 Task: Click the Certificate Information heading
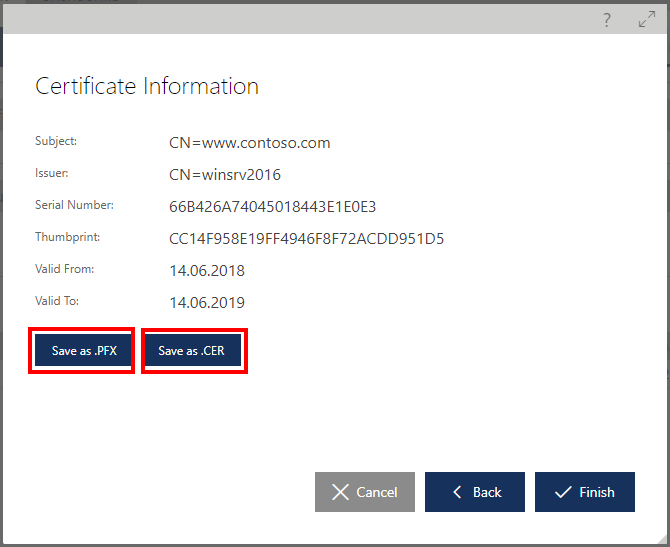coord(147,86)
